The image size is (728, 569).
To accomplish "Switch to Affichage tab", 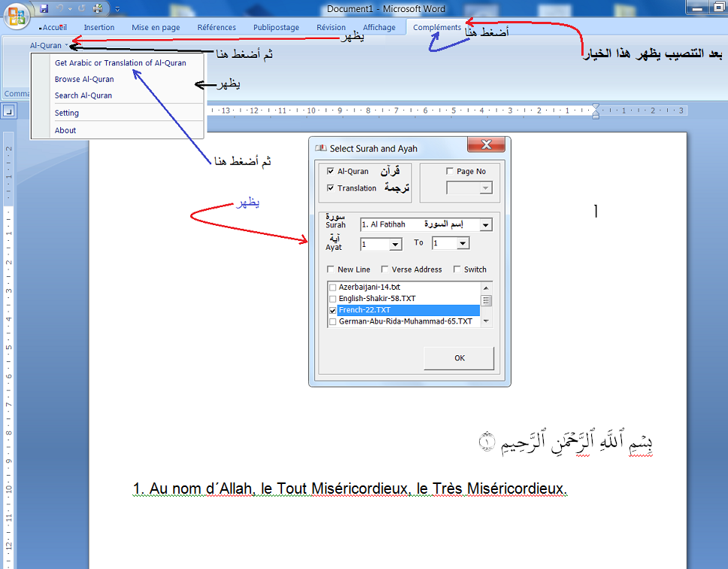I will [379, 27].
